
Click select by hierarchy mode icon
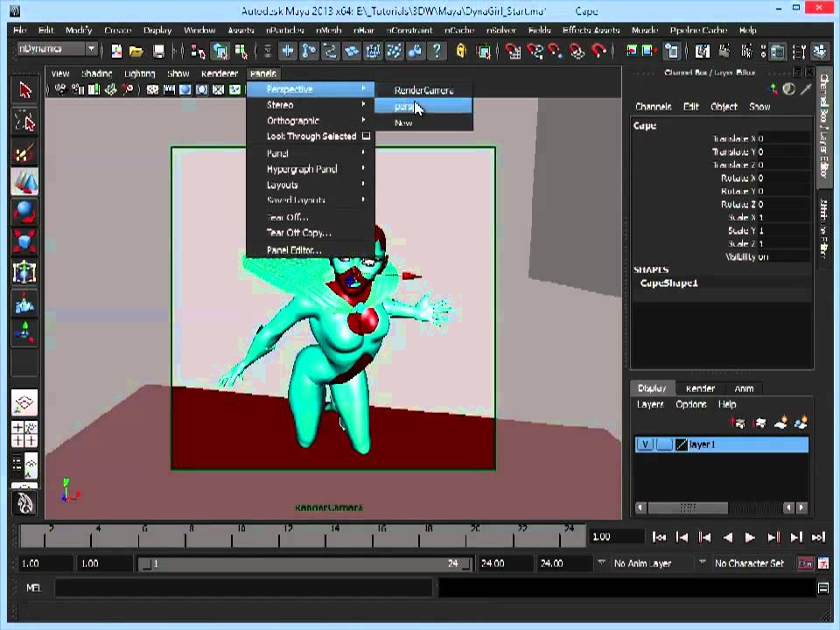[197, 52]
